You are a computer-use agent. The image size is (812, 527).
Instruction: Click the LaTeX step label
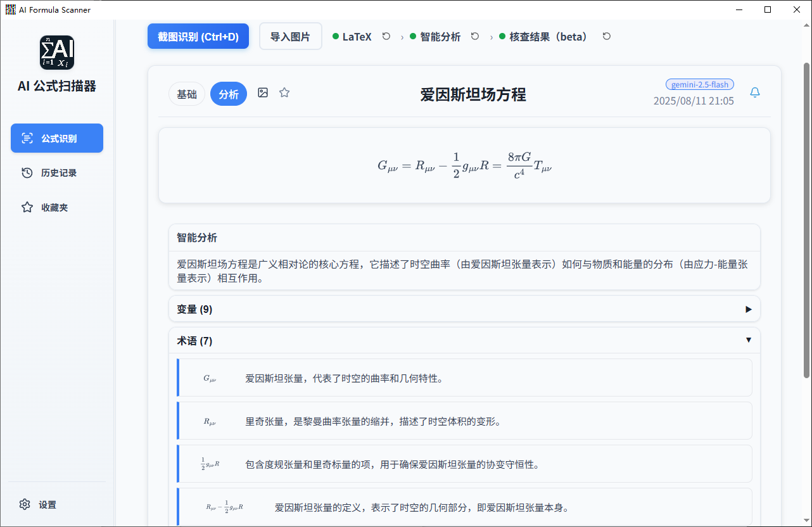(x=357, y=37)
